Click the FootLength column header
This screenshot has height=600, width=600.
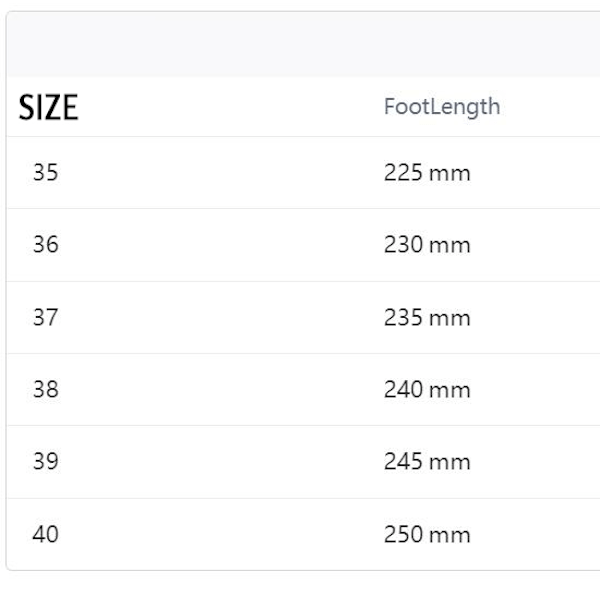coord(442,107)
